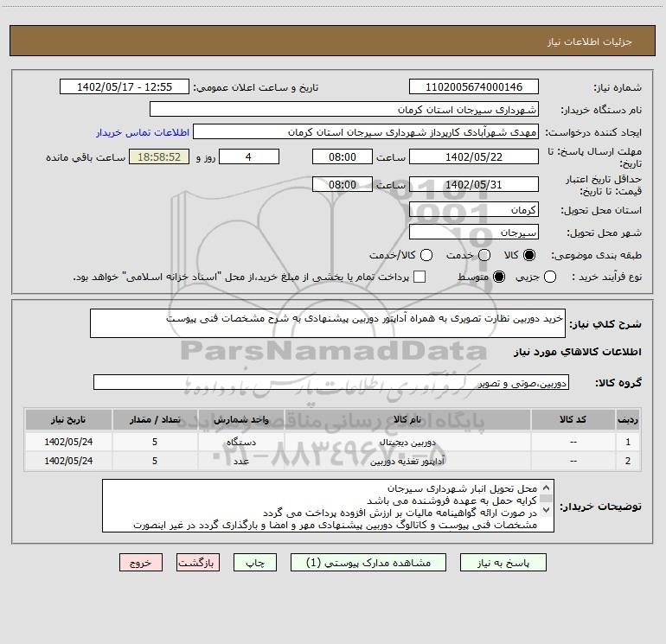Click the quantity cell in دوربین دیجیتال row
The width and height of the screenshot is (666, 644).
tap(155, 442)
